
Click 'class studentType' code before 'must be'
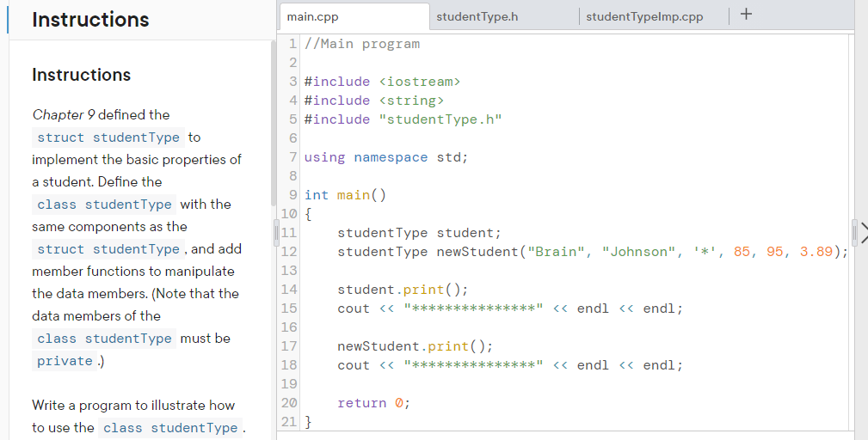tap(104, 339)
